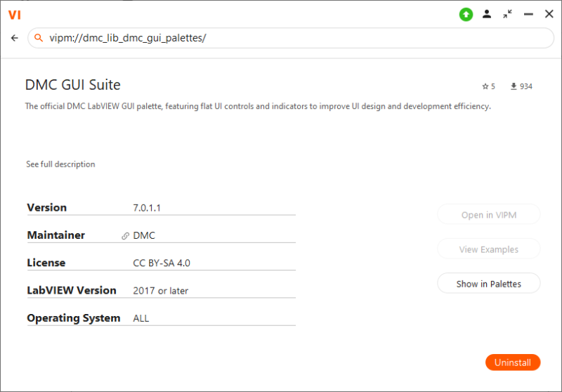Click the '2017 or later' value
The image size is (562, 392).
(160, 291)
